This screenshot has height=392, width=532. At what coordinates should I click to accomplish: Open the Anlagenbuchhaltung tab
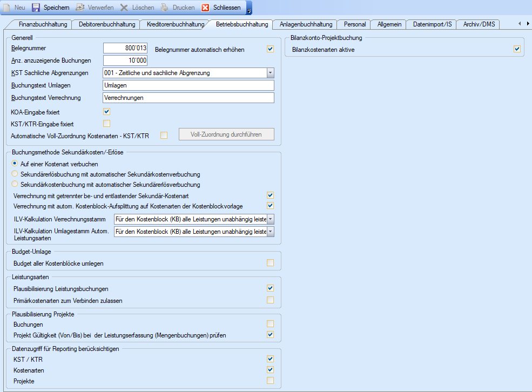click(306, 24)
